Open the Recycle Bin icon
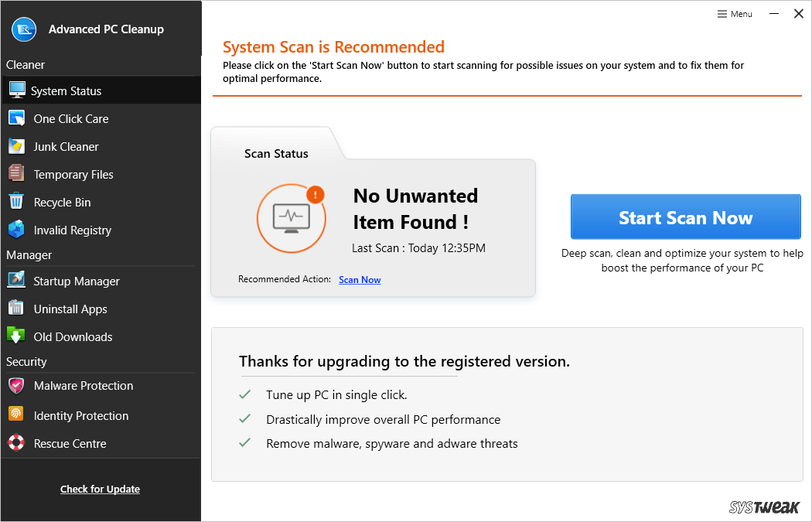The width and height of the screenshot is (812, 522). point(17,202)
